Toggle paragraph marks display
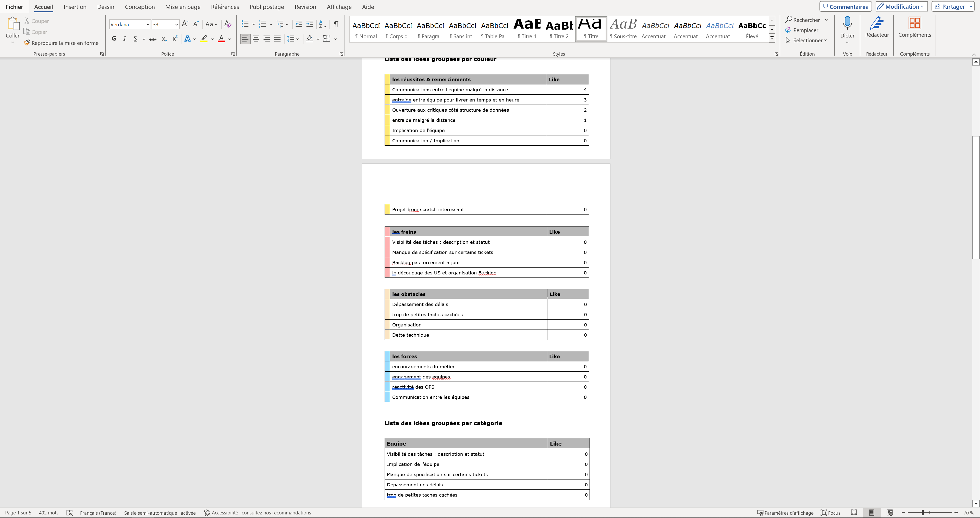 tap(336, 24)
